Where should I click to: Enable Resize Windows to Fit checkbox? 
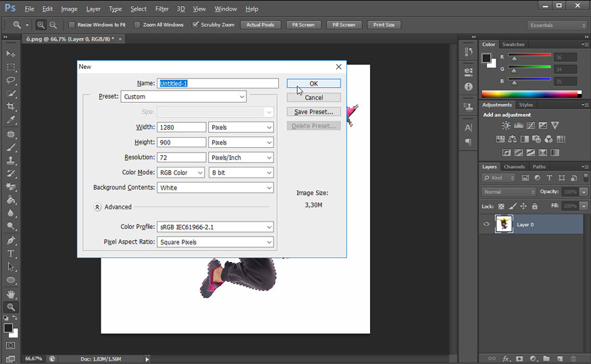(x=72, y=25)
